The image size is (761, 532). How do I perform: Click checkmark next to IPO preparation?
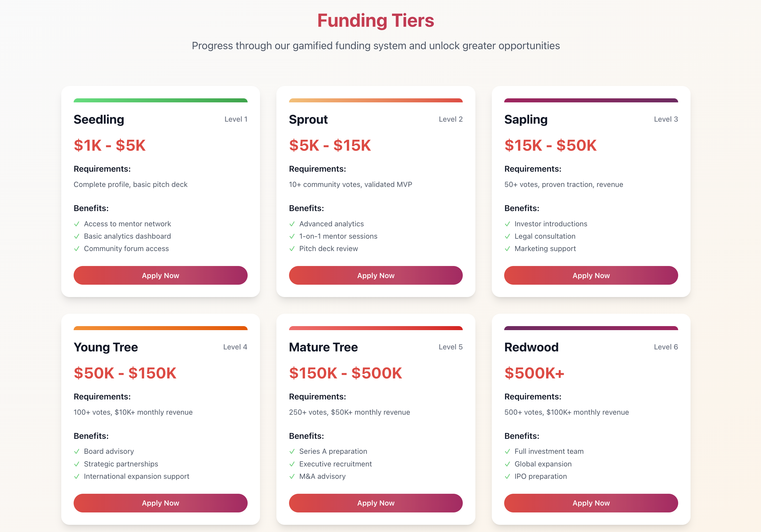point(507,476)
